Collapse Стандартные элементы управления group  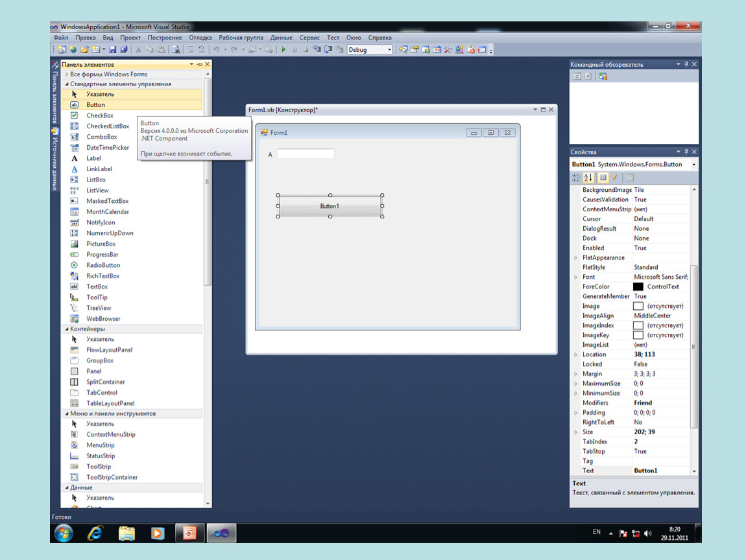[67, 84]
